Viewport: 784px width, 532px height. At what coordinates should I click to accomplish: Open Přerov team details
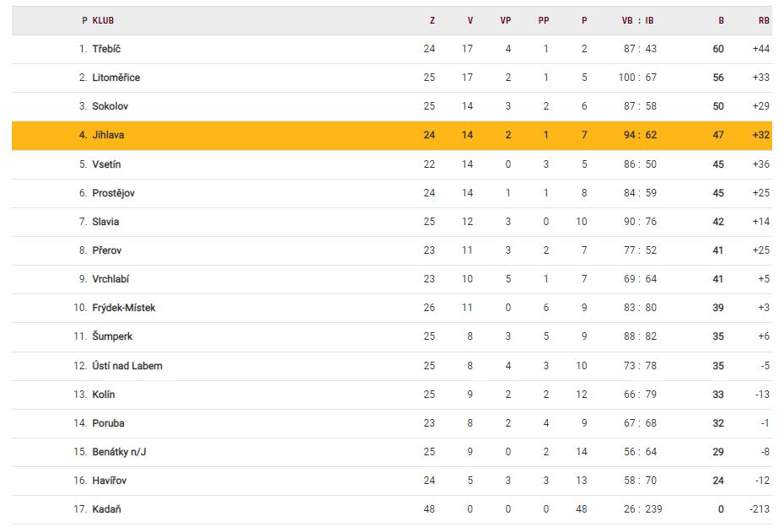click(107, 250)
